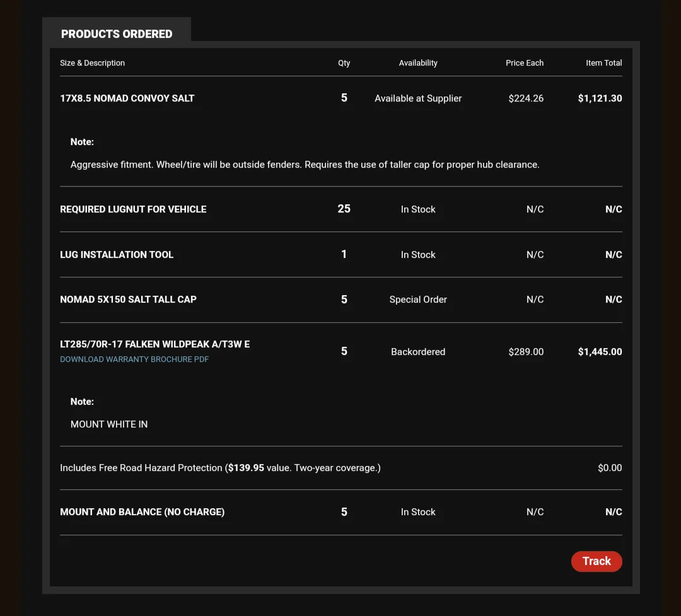Click the $1,445.00 item total
The width and height of the screenshot is (681, 616).
point(600,352)
